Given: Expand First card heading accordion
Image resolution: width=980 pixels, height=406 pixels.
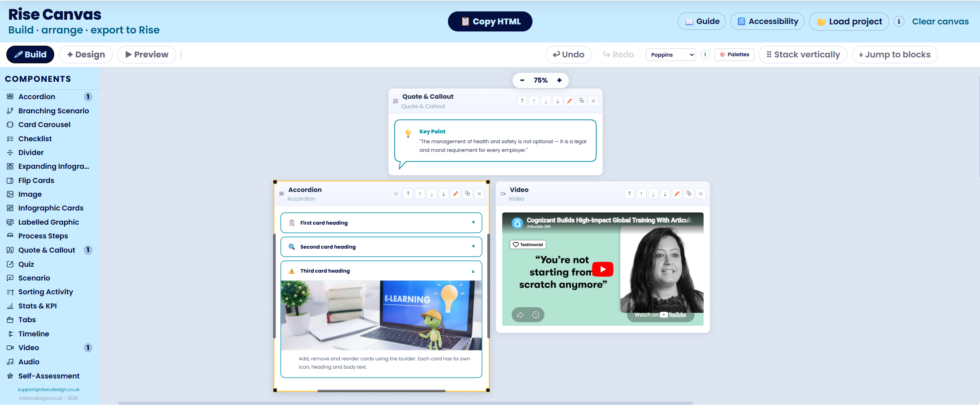Looking at the screenshot, I should click(381, 223).
